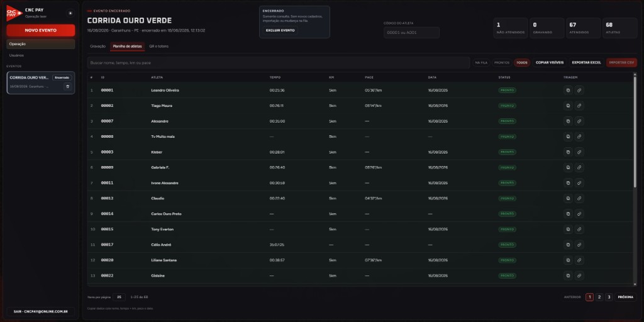Click the Novo Evento button
Screen dimensions: 644x322
[x=41, y=30]
